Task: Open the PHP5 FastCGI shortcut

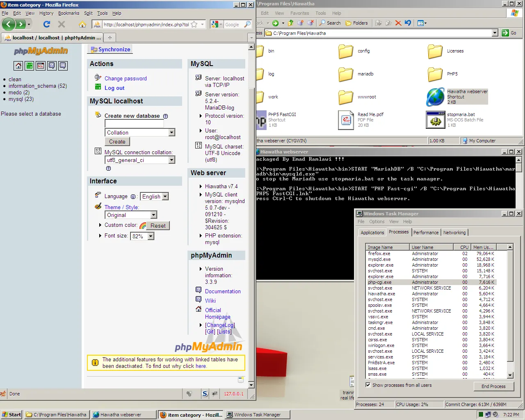Action: [261, 120]
